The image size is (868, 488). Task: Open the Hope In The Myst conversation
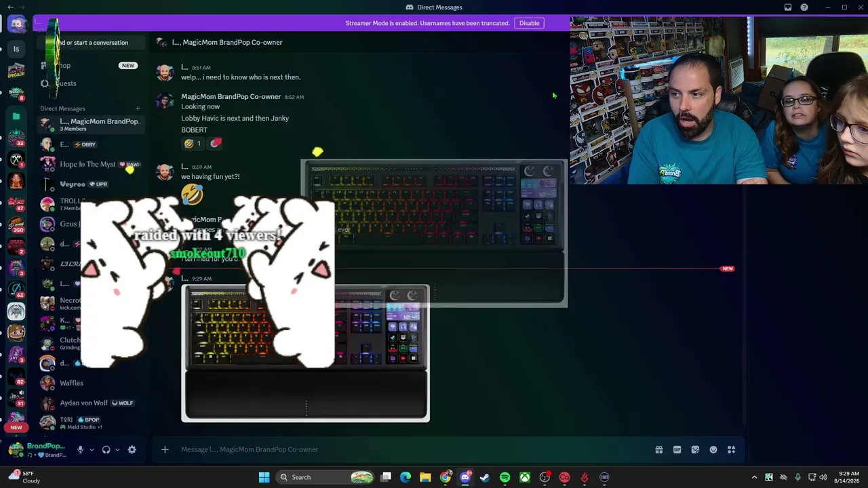tap(90, 164)
